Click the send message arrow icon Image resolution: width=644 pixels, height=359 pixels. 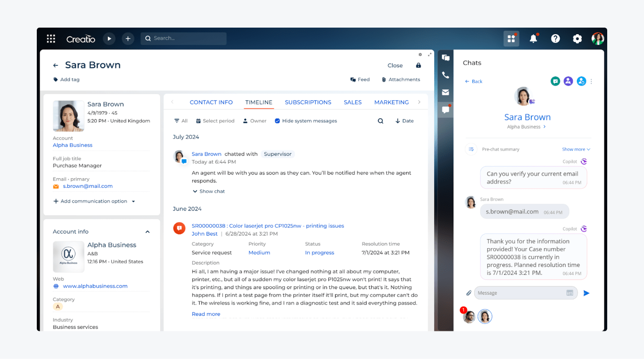coord(586,293)
